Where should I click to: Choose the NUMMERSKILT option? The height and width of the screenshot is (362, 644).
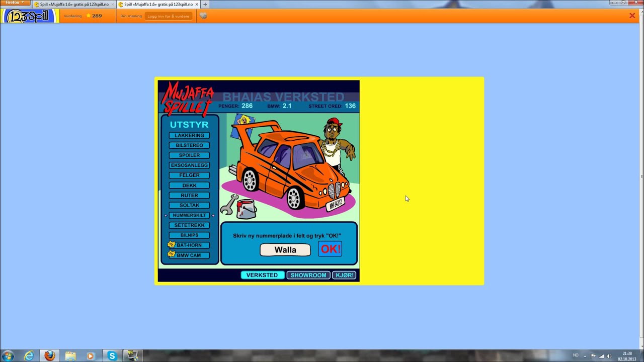click(189, 215)
